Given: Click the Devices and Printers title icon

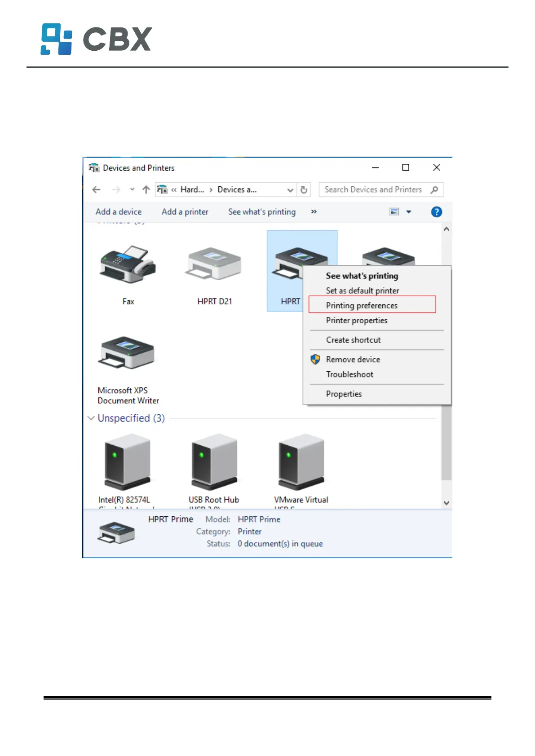Looking at the screenshot, I should [x=94, y=168].
